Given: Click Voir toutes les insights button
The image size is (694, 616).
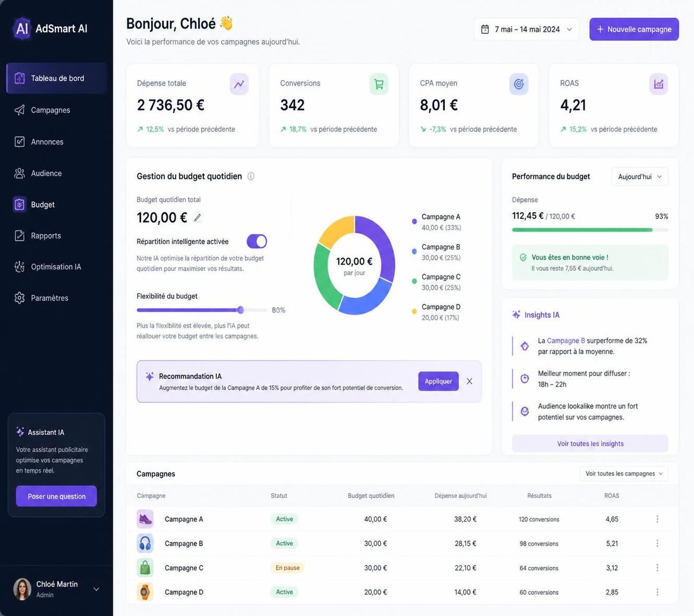Looking at the screenshot, I should (590, 443).
